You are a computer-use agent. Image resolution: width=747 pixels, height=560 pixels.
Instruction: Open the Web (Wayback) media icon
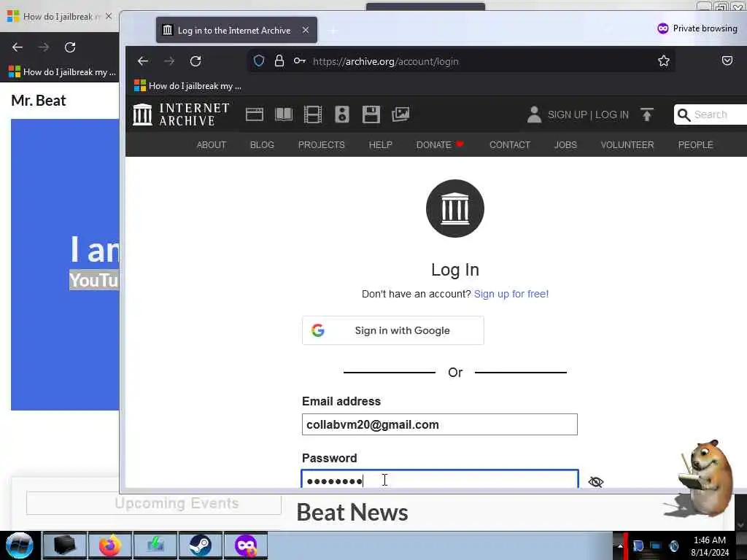pos(255,114)
